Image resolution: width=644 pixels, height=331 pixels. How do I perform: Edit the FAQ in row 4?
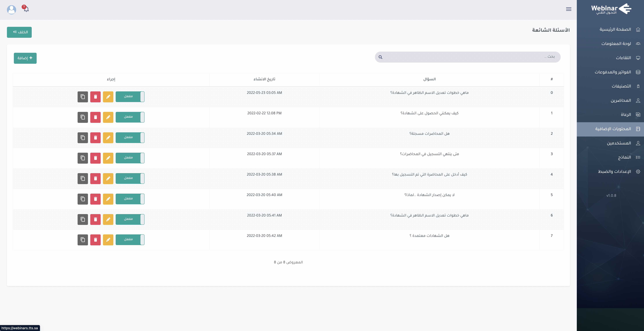tap(108, 178)
